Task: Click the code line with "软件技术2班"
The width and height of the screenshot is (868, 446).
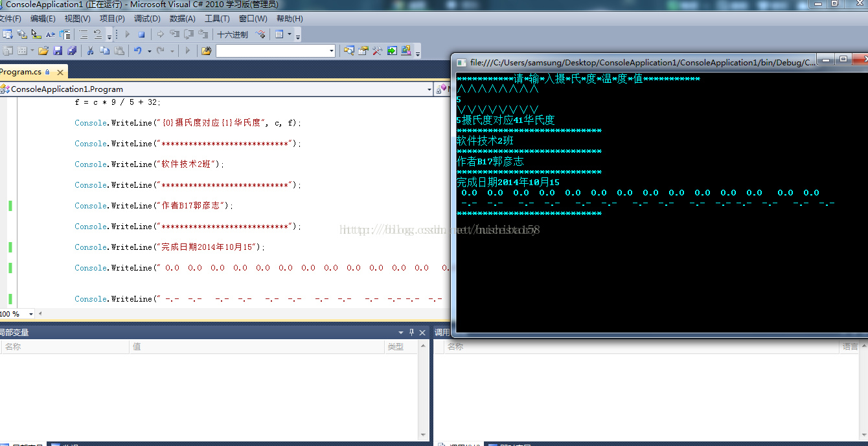Action: point(150,164)
